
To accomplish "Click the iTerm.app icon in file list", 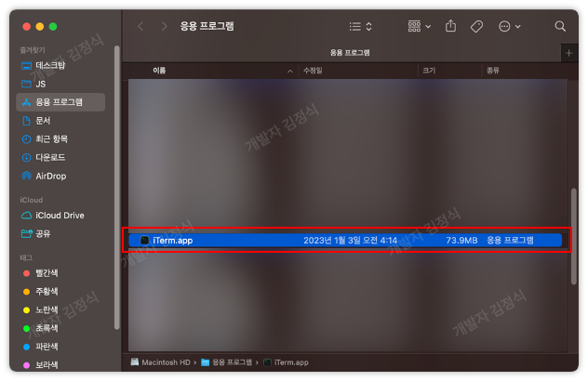I will point(144,240).
